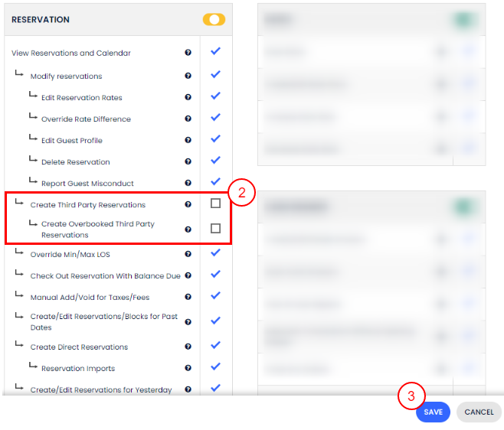Viewport: 504px width, 430px height.
Task: Select the Create Third Party Reservations label
Action: pyautogui.click(x=88, y=205)
